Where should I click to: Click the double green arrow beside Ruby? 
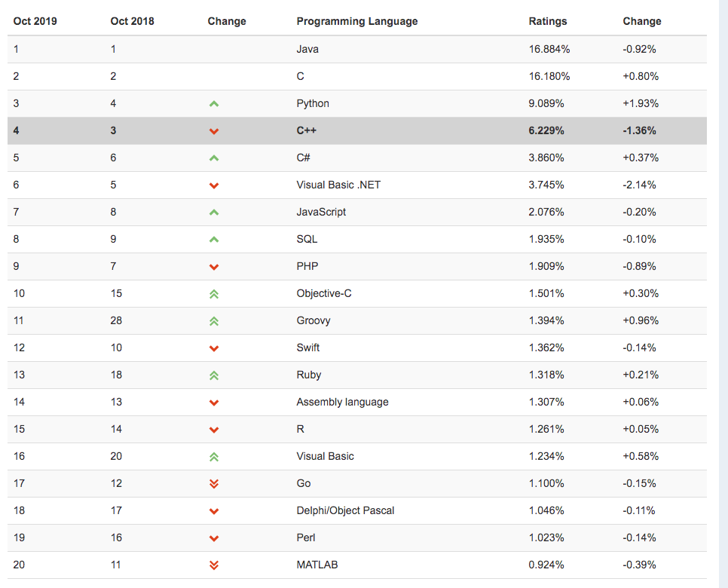click(x=214, y=375)
